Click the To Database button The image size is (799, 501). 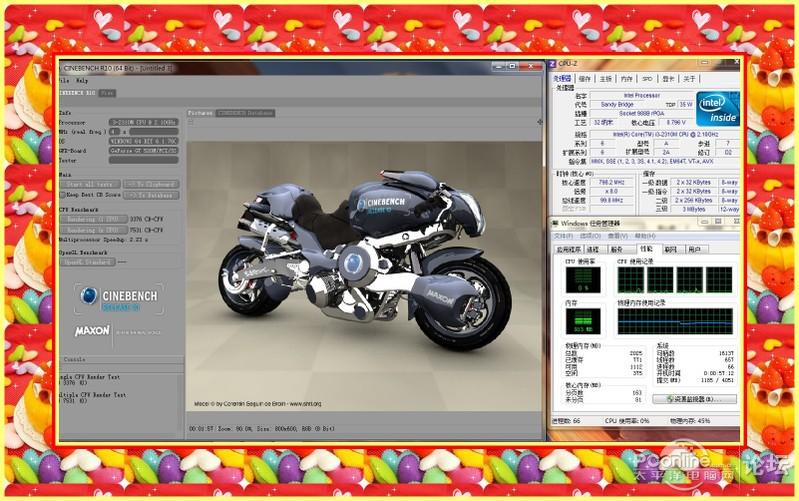point(151,195)
